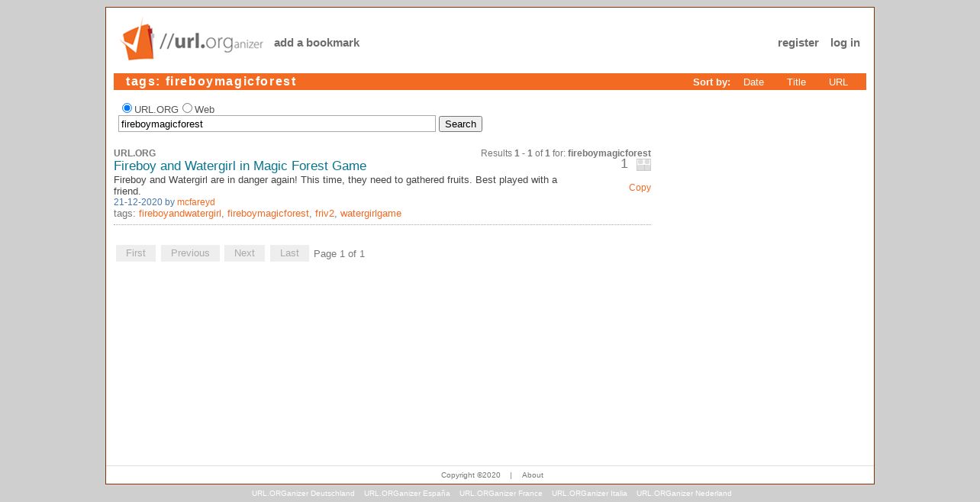
Task: Visit URL.ORGanizer España
Action: [407, 494]
